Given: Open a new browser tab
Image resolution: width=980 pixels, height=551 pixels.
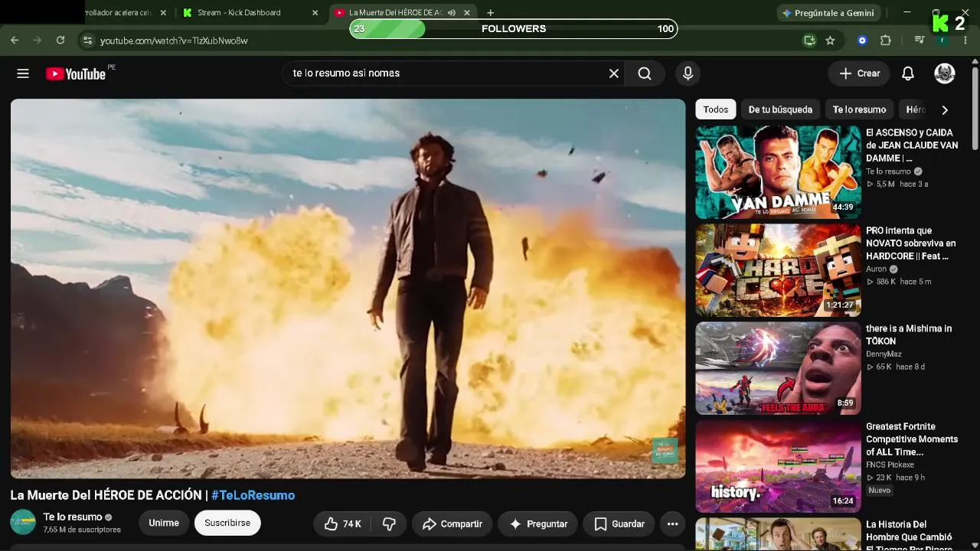Looking at the screenshot, I should pyautogui.click(x=491, y=13).
